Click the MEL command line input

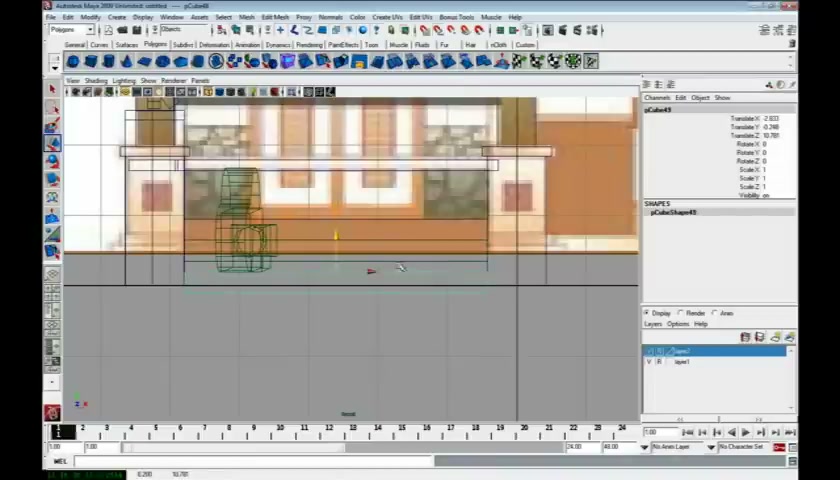[253, 461]
